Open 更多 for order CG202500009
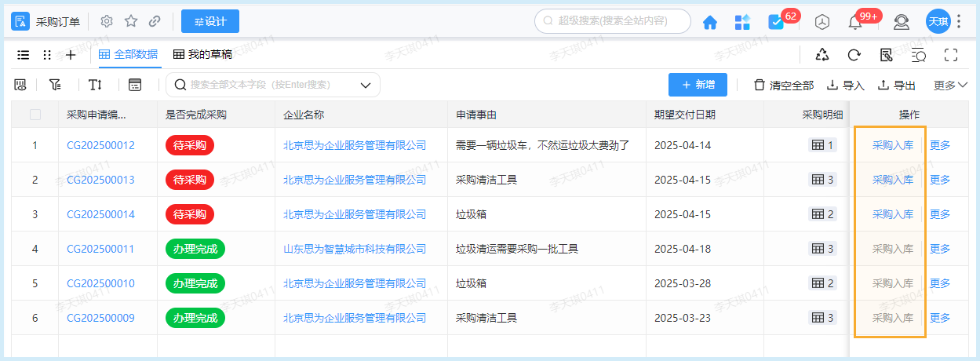 940,318
